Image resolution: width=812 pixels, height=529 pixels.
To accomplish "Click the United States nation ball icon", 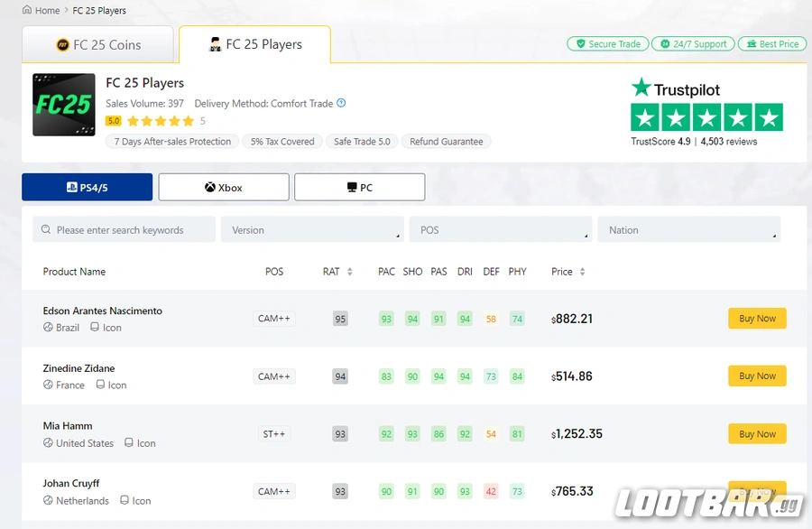I will (48, 442).
